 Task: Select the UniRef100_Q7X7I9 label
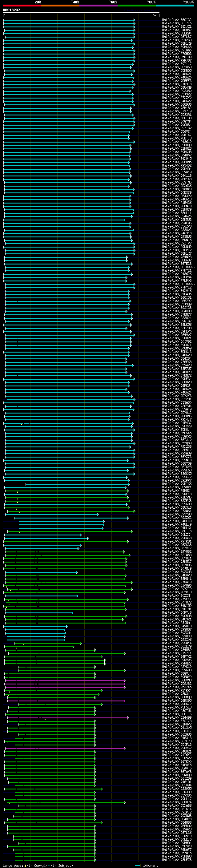pyautogui.click(x=177, y=111)
